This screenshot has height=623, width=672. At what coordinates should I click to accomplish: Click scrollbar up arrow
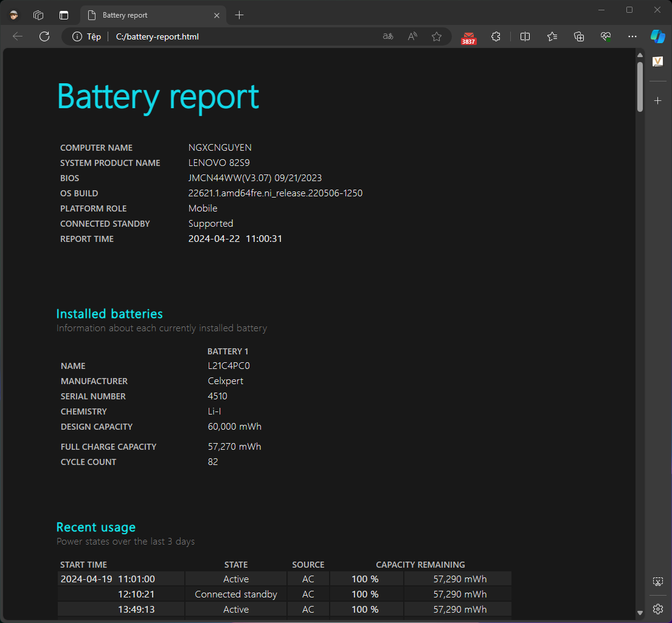point(640,55)
